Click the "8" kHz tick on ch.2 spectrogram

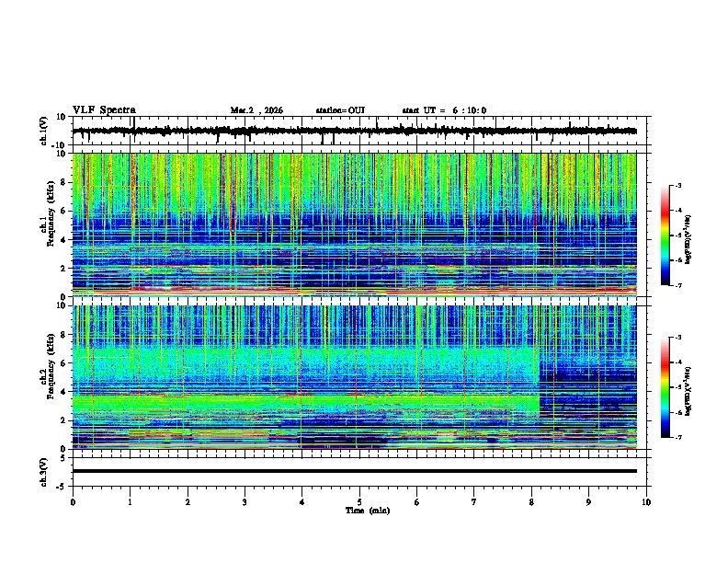coord(64,335)
